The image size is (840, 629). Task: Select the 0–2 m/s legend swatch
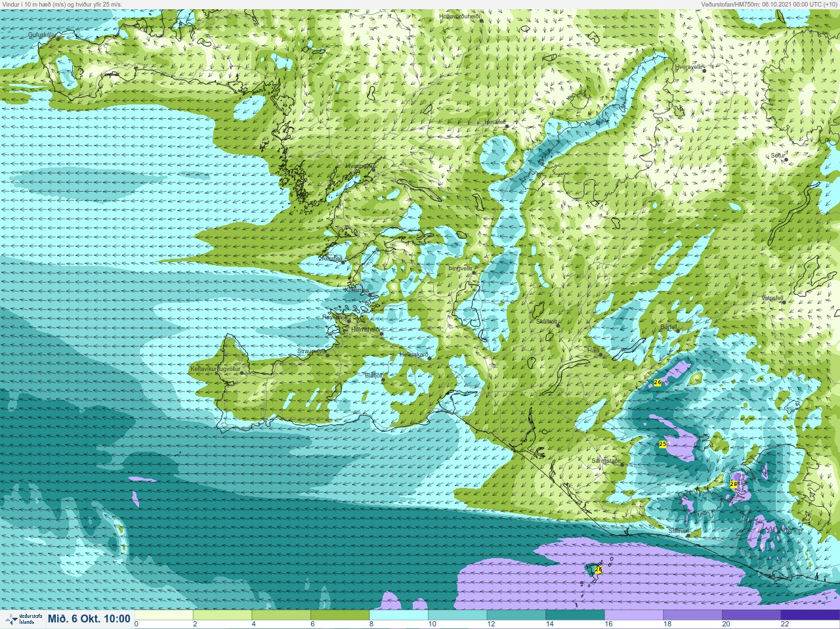click(x=164, y=615)
